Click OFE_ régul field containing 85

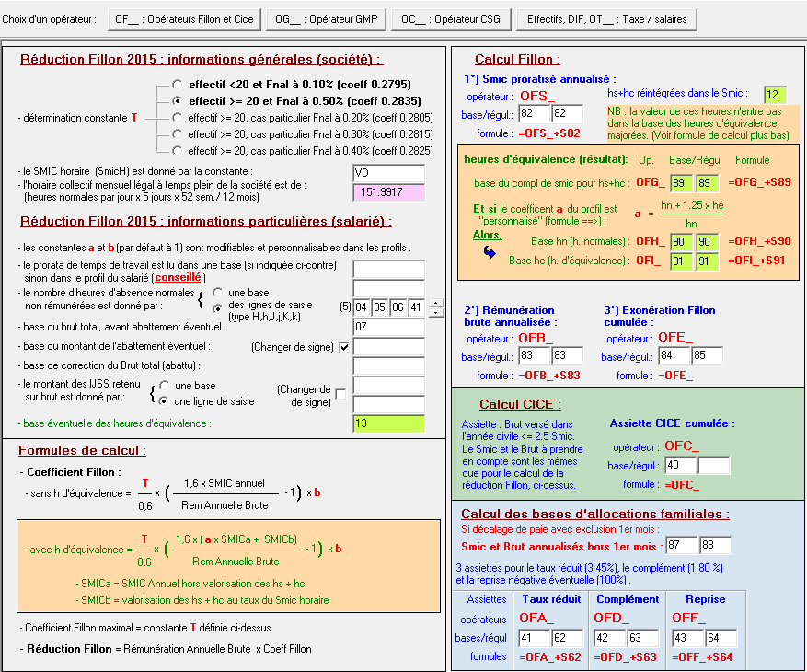click(x=707, y=354)
